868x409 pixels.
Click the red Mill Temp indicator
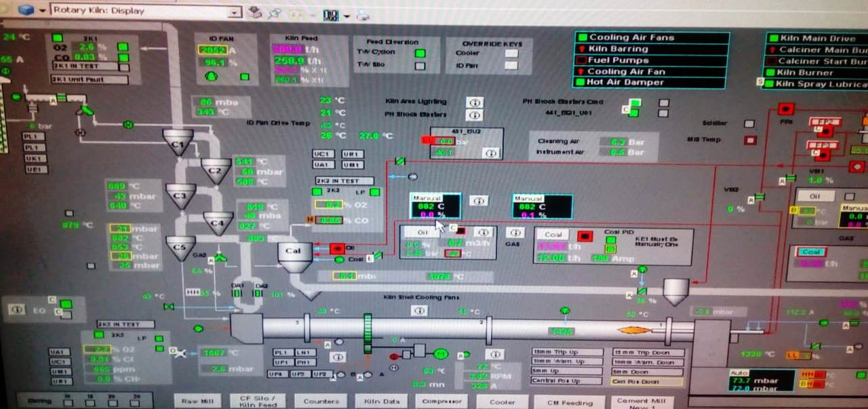click(x=750, y=140)
